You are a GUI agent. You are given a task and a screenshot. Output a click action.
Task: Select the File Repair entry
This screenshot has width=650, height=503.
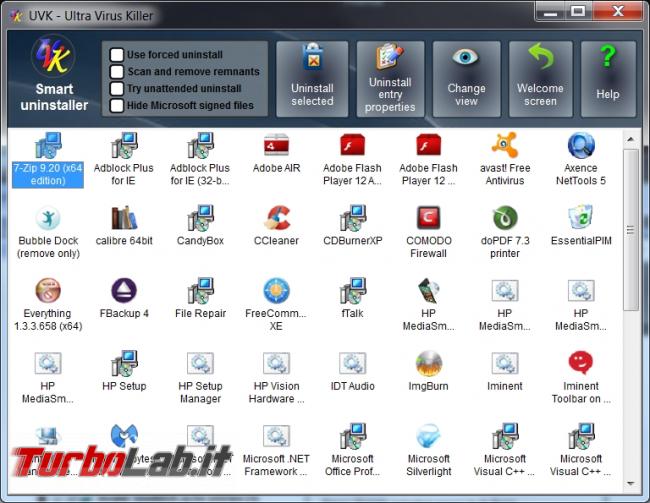click(200, 299)
